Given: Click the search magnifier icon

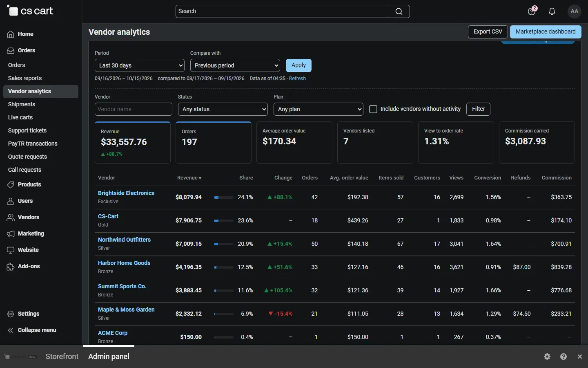Looking at the screenshot, I should pos(399,11).
